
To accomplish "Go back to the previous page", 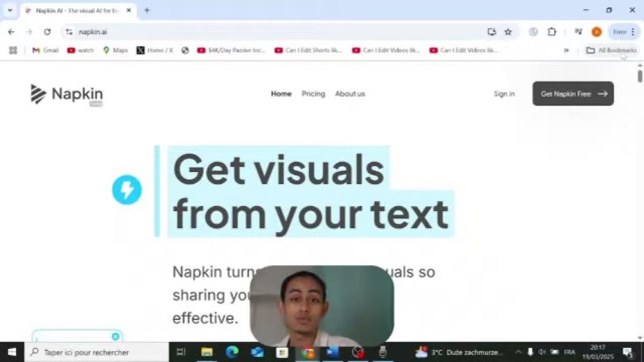I will click(11, 31).
